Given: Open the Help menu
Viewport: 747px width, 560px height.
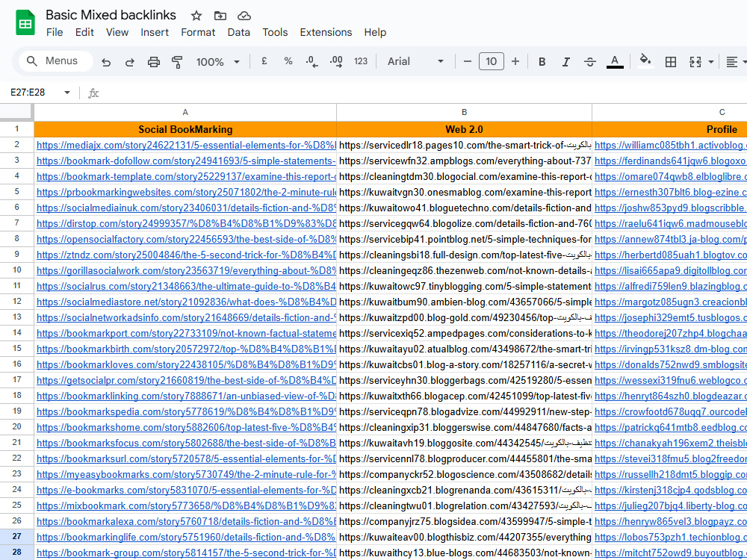Looking at the screenshot, I should click(x=375, y=32).
